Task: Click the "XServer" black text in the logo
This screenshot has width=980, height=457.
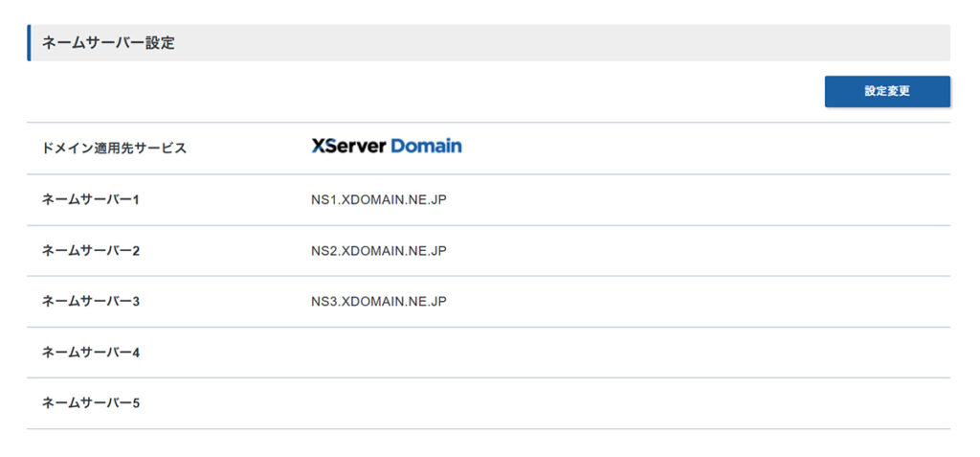Action: (x=356, y=147)
